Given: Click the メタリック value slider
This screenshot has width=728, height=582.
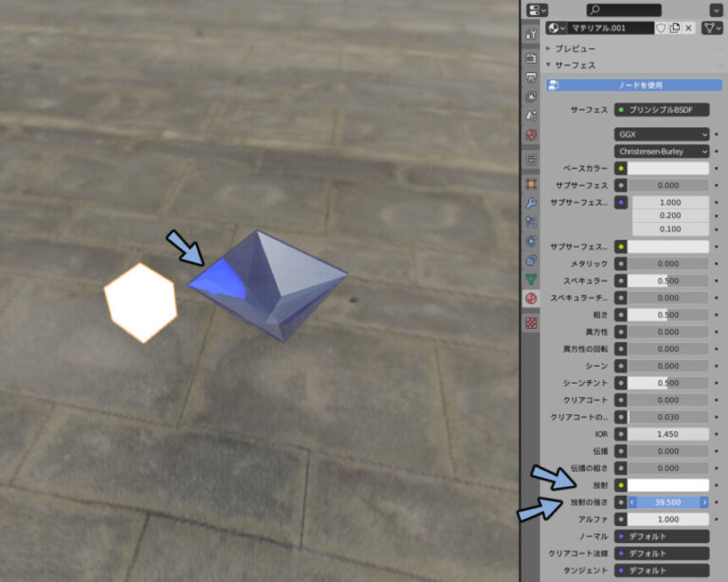Looking at the screenshot, I should coord(668,264).
